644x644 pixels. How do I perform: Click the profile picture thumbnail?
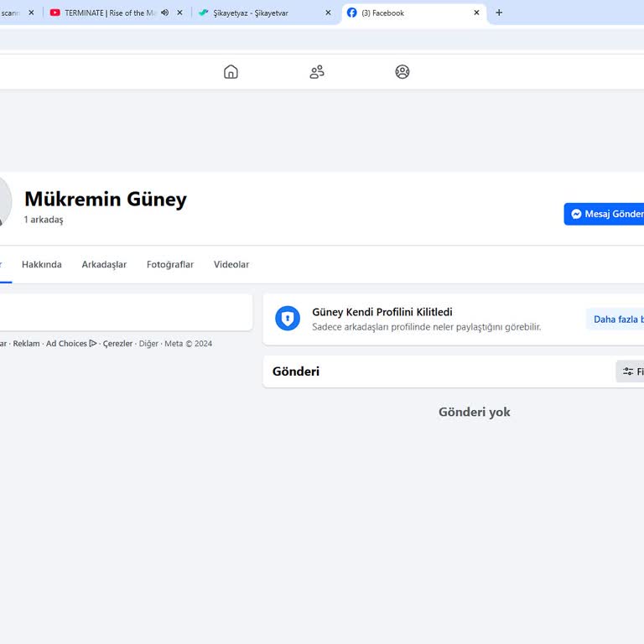(4, 201)
